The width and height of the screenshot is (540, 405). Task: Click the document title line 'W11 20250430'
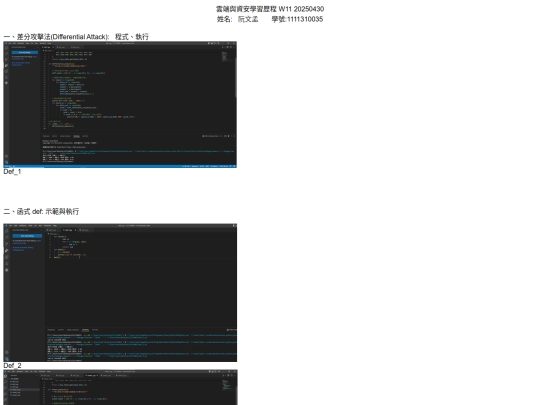pyautogui.click(x=270, y=9)
